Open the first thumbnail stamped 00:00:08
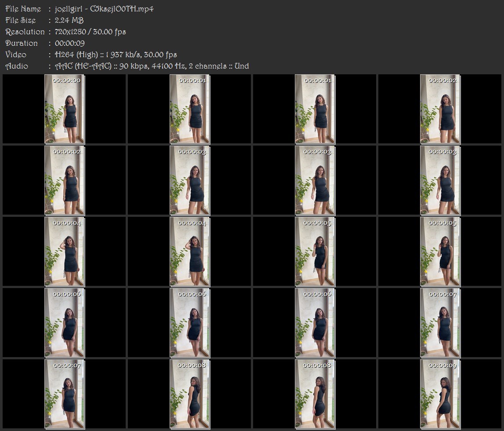This screenshot has height=431, width=504. click(x=190, y=394)
